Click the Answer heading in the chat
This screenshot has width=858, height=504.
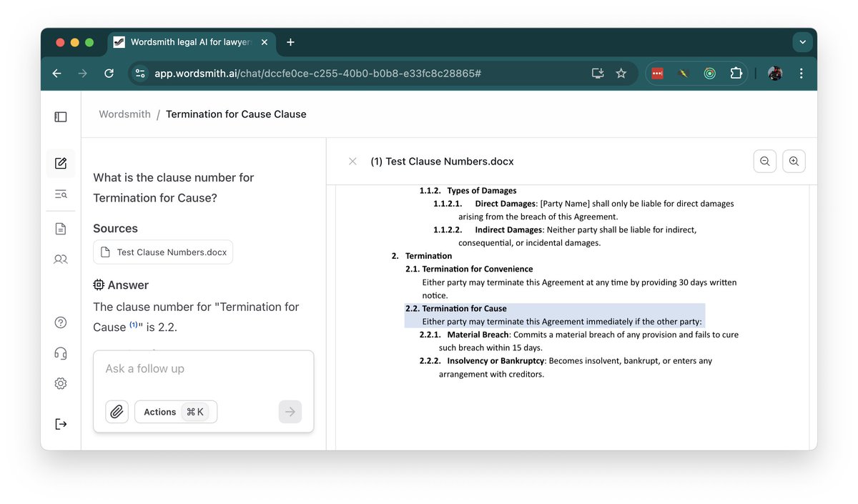click(x=121, y=285)
